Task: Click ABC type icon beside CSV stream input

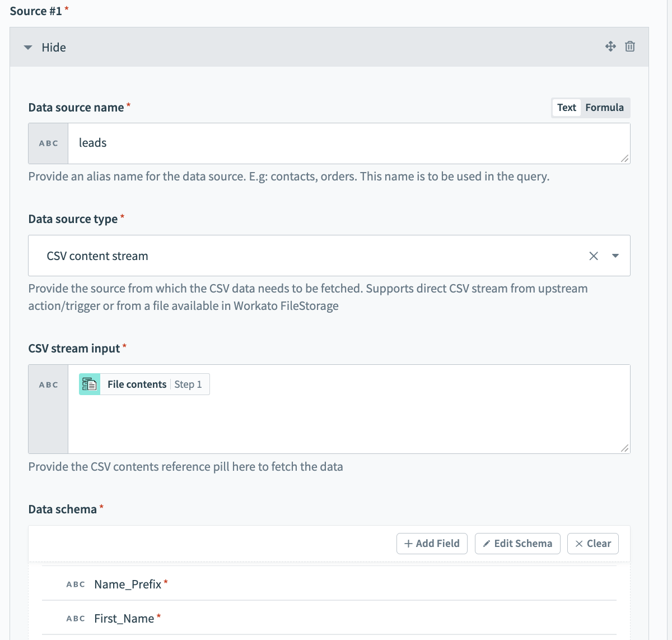Action: (49, 385)
